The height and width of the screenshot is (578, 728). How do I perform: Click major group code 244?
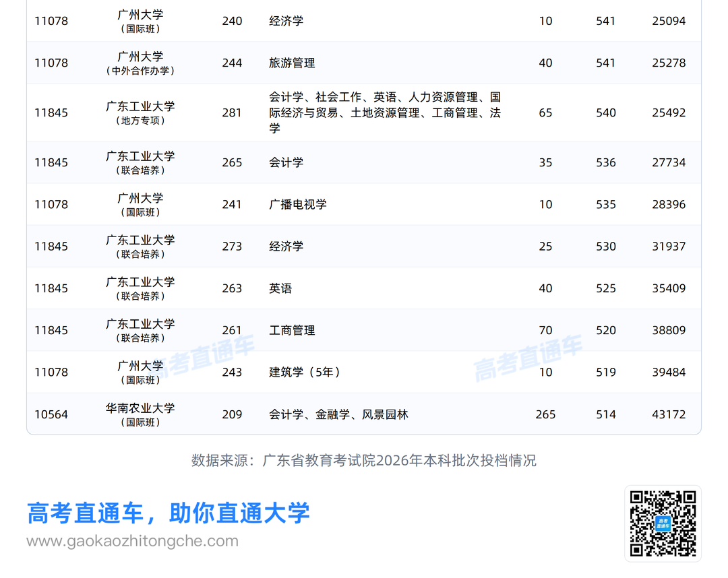[232, 63]
